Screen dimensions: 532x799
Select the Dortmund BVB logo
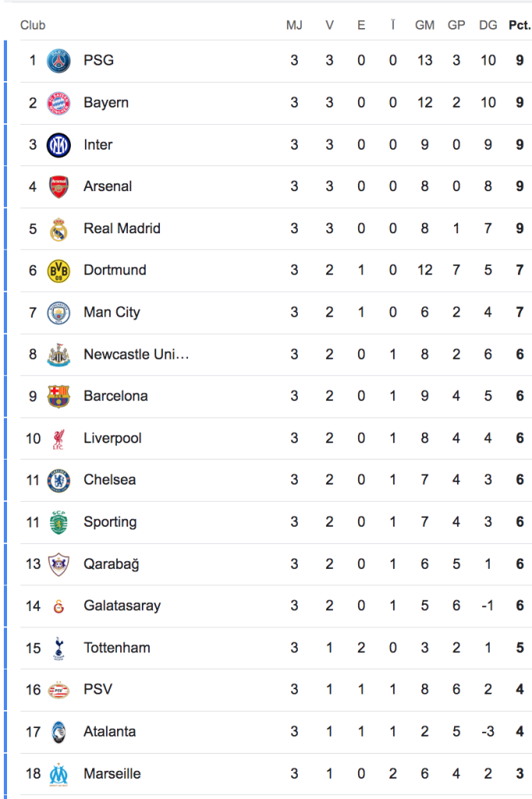(x=59, y=271)
